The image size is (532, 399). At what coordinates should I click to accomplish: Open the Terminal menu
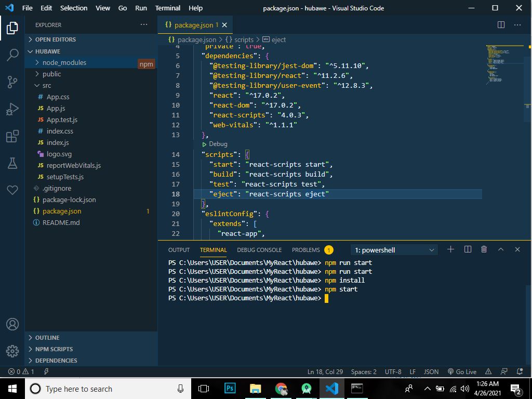point(168,8)
